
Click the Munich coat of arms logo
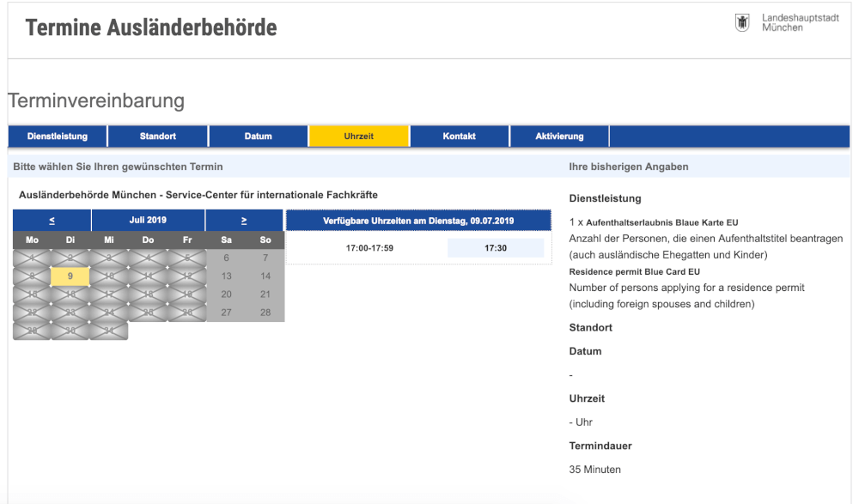(x=742, y=23)
